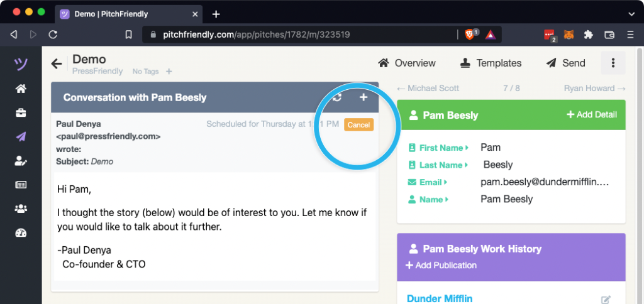Go back using the left arrow beside Demo
644x304 pixels.
(56, 63)
